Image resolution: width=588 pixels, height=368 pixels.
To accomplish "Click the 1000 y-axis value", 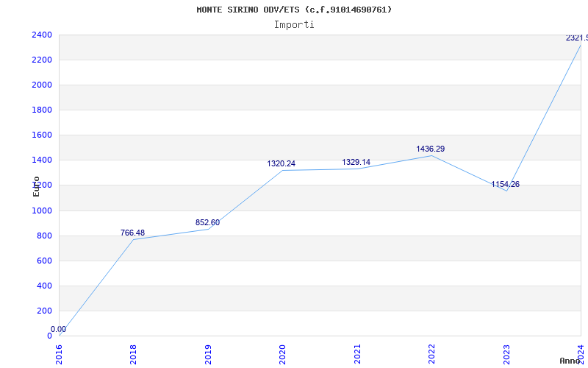I will pyautogui.click(x=42, y=211).
